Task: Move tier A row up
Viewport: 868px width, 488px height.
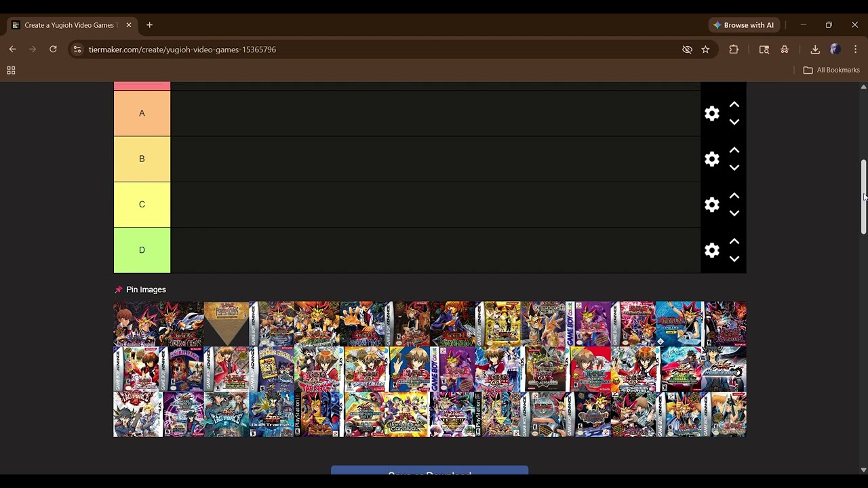Action: coord(734,104)
